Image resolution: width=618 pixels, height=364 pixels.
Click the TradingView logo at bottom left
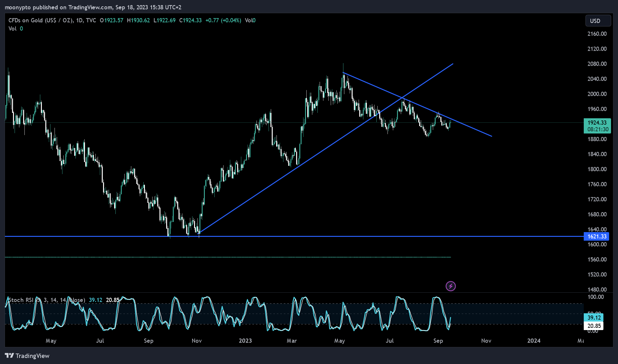tap(27, 356)
